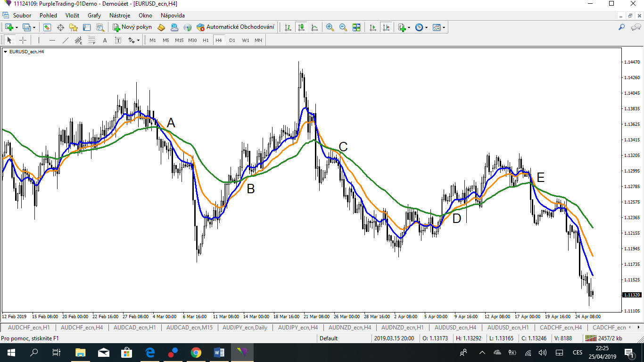Click the Default profile status entry
644x362 pixels.
[x=329, y=338]
